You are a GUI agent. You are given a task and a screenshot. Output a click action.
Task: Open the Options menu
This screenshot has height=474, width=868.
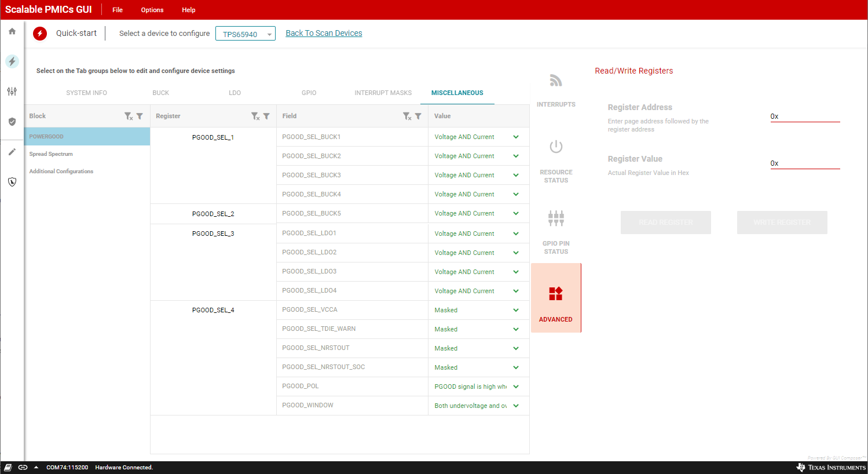[152, 10]
